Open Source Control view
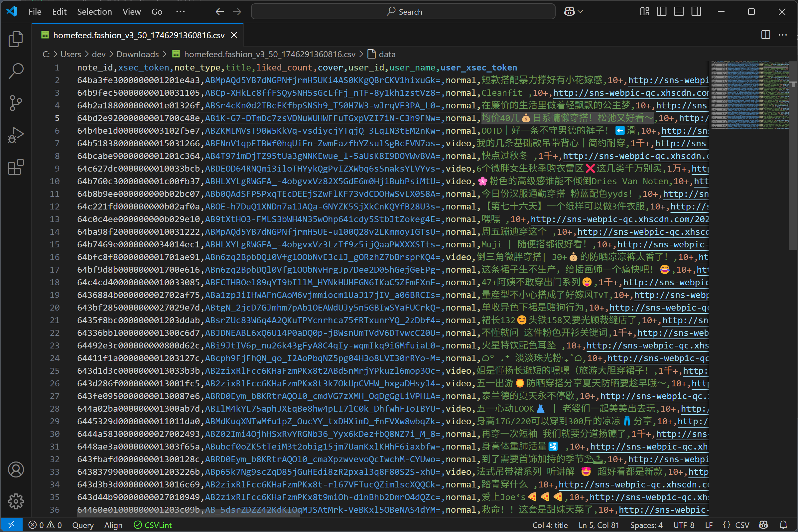Screen dimensions: 798x532 (x=16, y=103)
